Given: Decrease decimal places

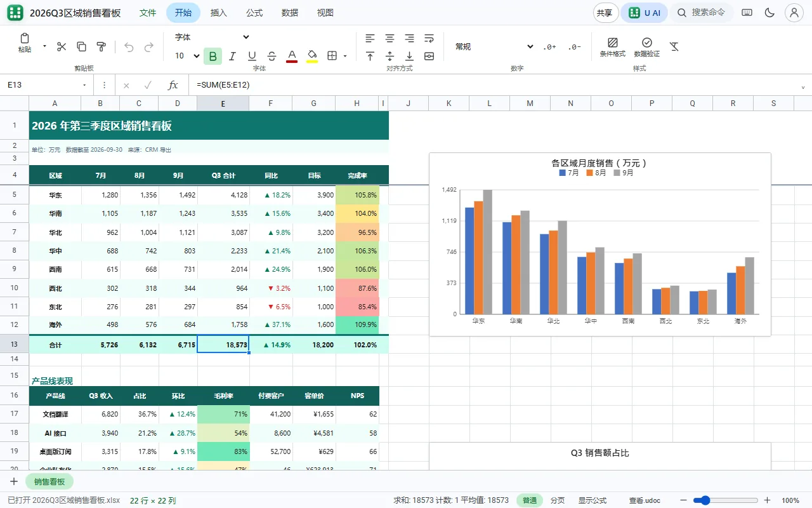Looking at the screenshot, I should 574,46.
